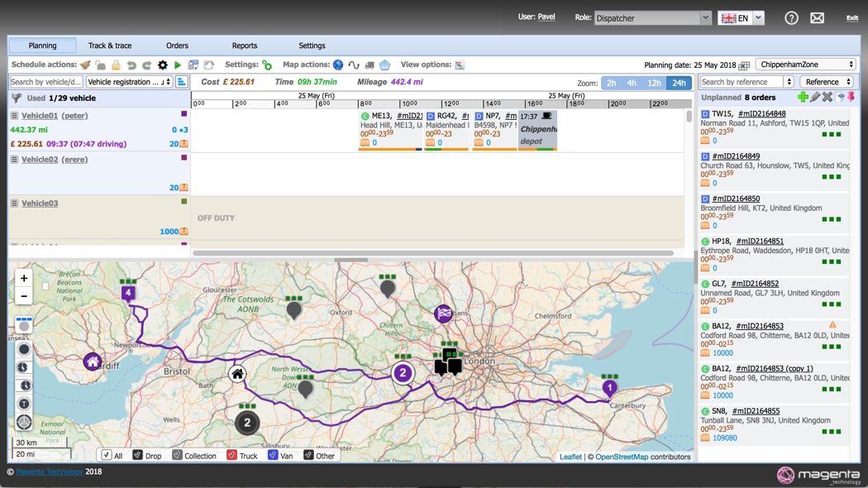Click the polygon tool in Map actions

(384, 65)
